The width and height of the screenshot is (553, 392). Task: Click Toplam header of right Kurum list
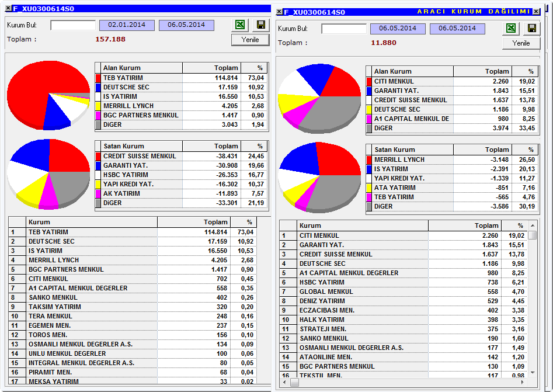coord(464,226)
